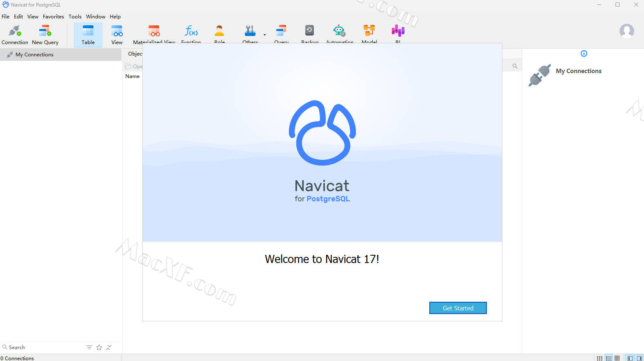The image size is (644, 361).
Task: Open a New Query from the toolbar
Action: 45,34
